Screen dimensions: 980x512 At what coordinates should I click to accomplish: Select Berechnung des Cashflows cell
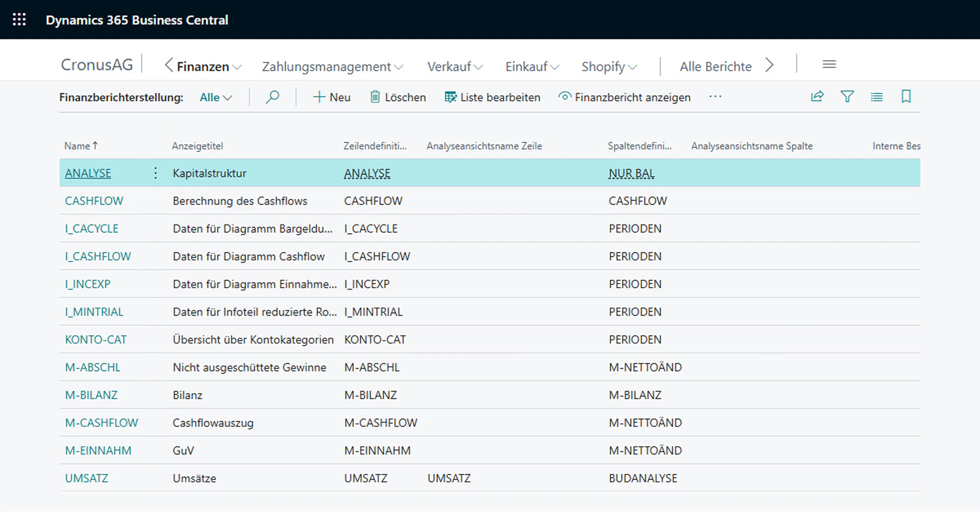(x=240, y=201)
